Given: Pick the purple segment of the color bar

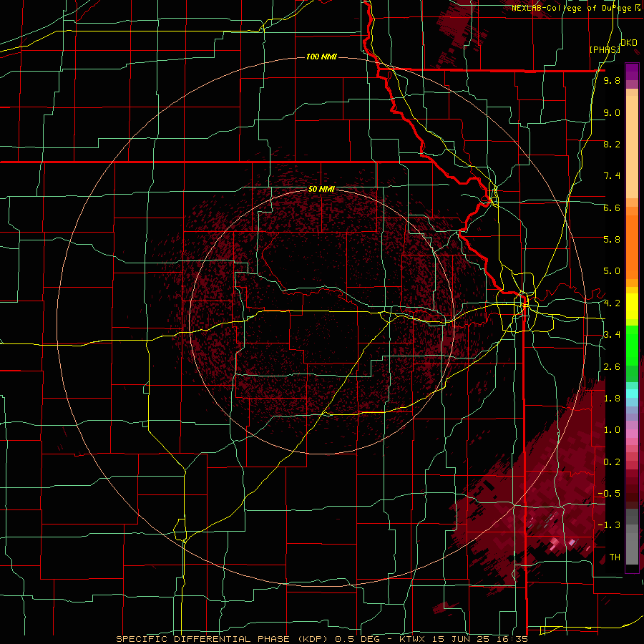Looking at the screenshot, I should click(632, 72).
